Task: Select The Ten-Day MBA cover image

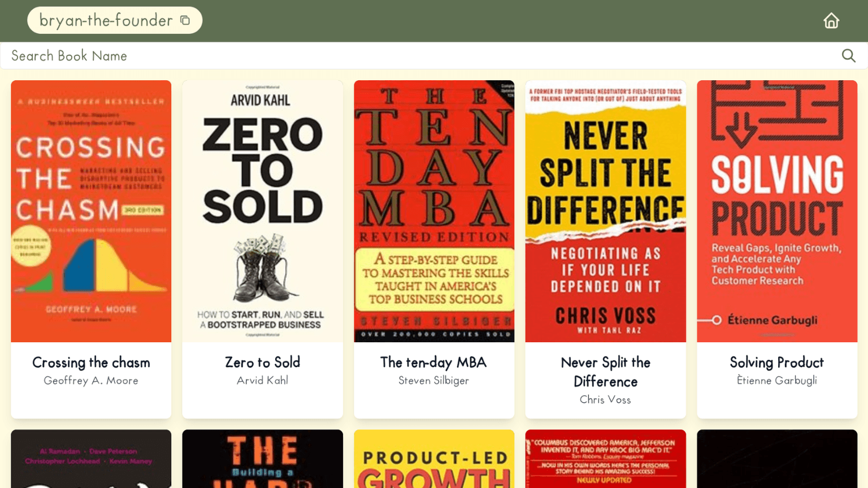Action: point(434,211)
